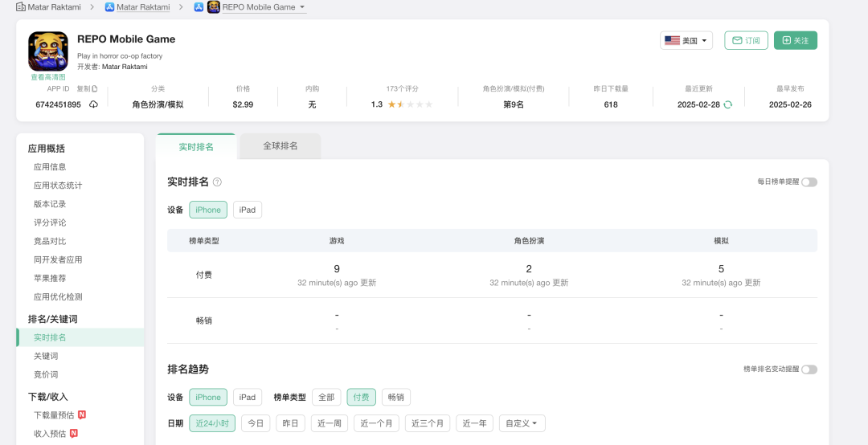Screen dimensions: 868x445
Task: Select 畅销 chart type filter
Action: pyautogui.click(x=395, y=398)
